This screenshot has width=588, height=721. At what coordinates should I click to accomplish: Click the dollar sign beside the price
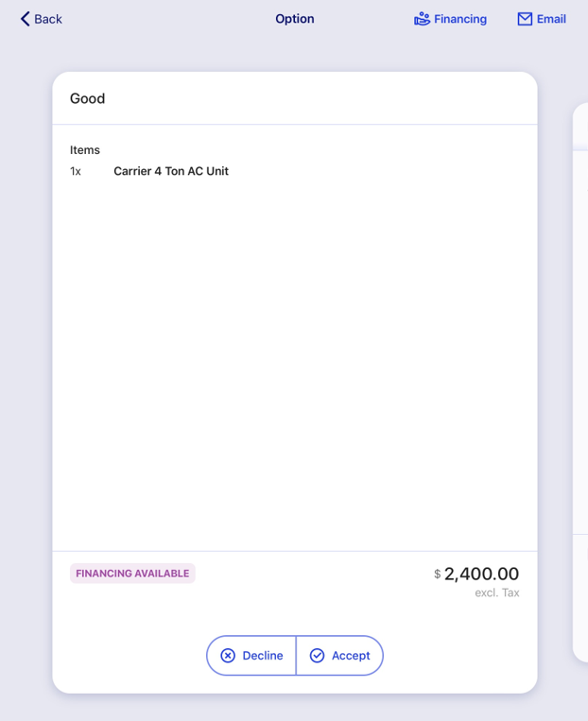click(x=437, y=574)
